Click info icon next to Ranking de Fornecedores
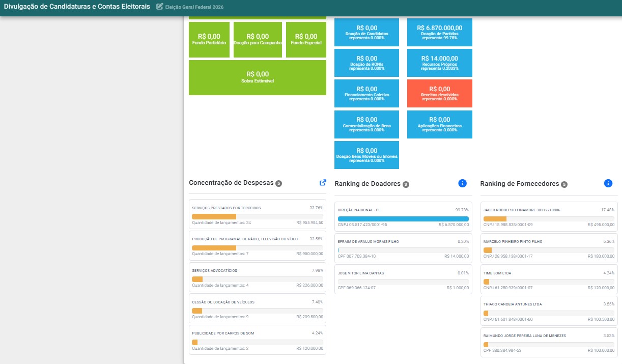Screen dimensions: 622x364 pyautogui.click(x=608, y=183)
